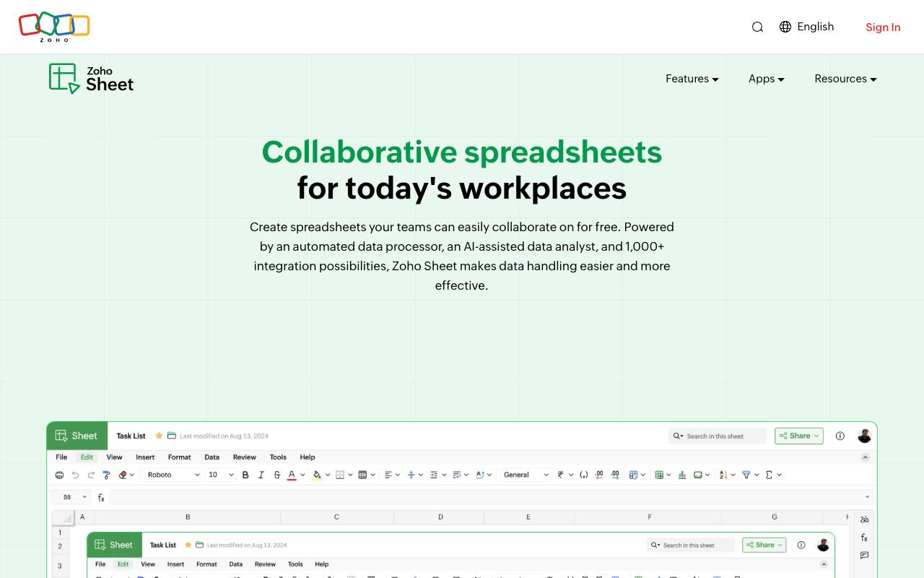The width and height of the screenshot is (924, 578).
Task: Toggle Bold formatting in the toolbar
Action: click(245, 475)
